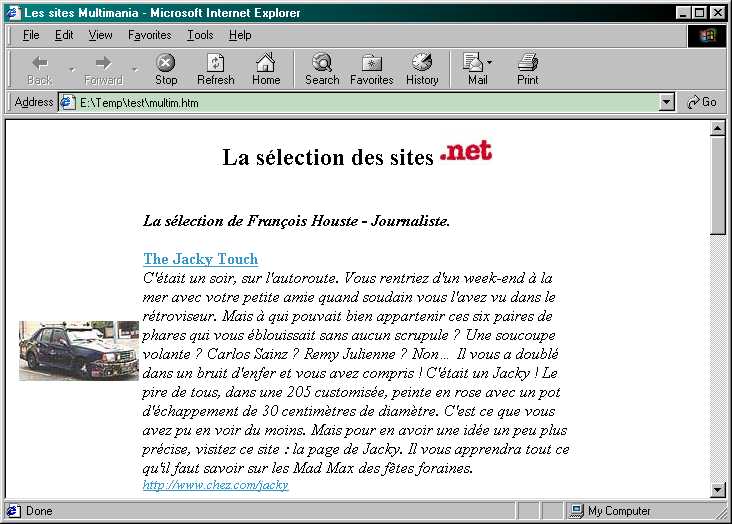The image size is (732, 524).
Task: Click the Go button beside address bar
Action: (x=702, y=102)
